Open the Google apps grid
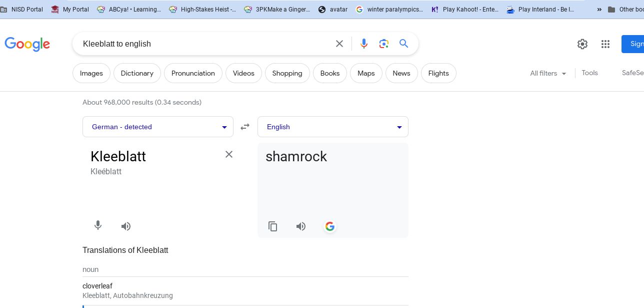The width and height of the screenshot is (644, 308). [605, 44]
